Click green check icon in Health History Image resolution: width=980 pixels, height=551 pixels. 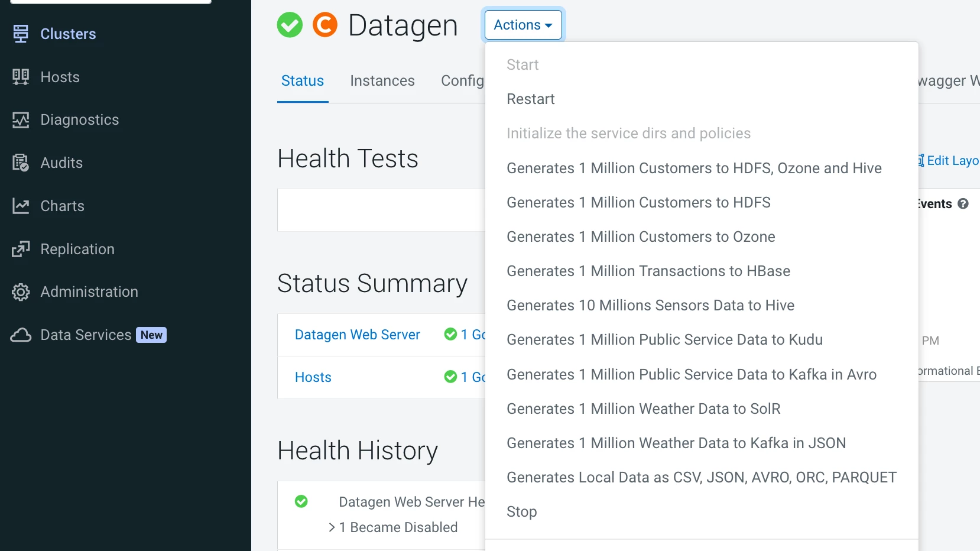coord(301,501)
